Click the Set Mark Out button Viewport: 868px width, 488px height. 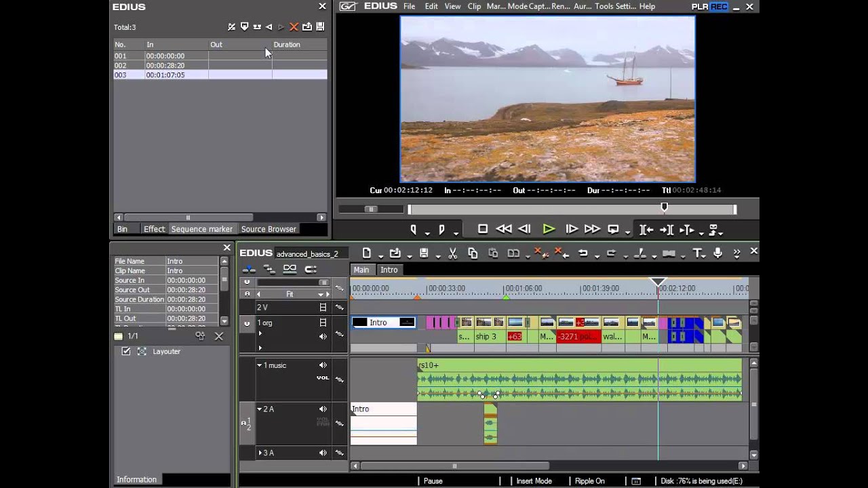click(x=441, y=230)
